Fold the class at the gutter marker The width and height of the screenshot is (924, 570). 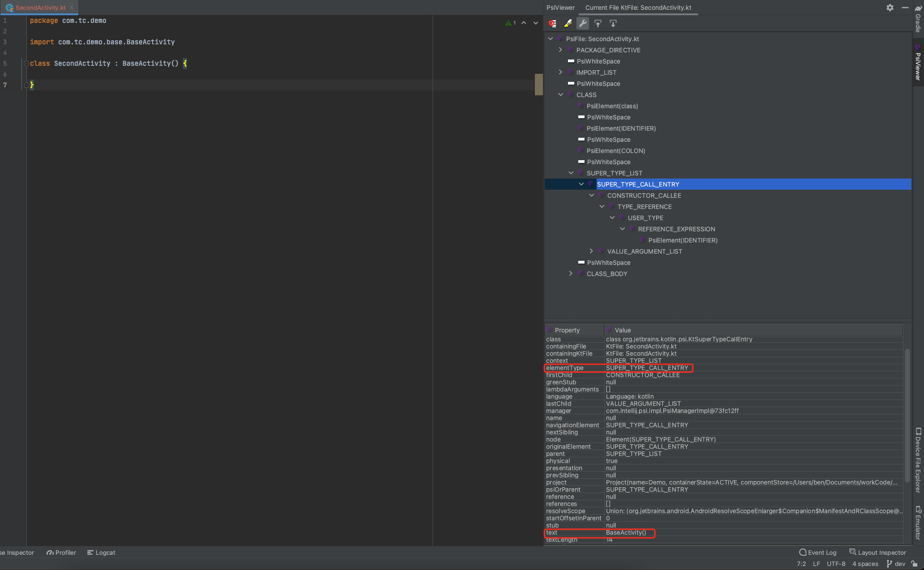[26, 64]
